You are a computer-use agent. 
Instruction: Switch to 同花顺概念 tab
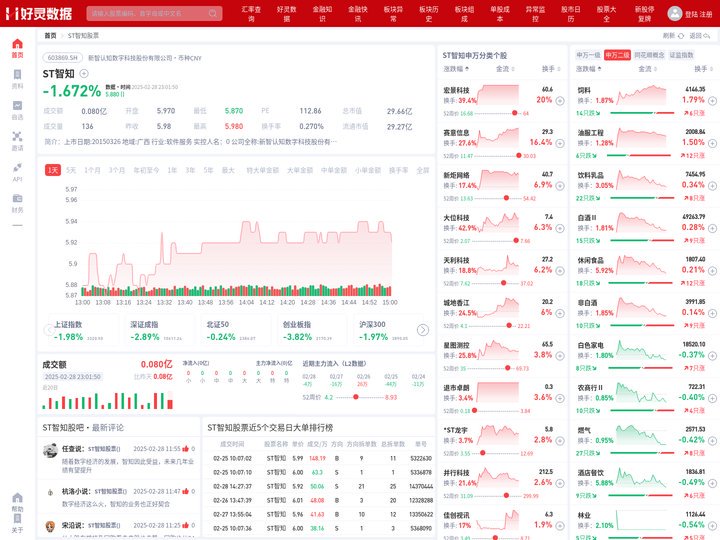[x=649, y=55]
